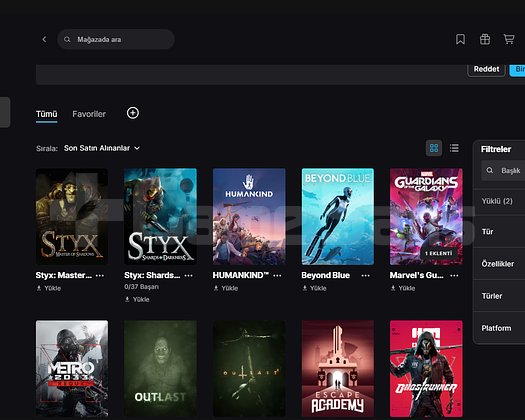This screenshot has width=525, height=420.
Task: Click the Filtreler panel heading
Action: [496, 149]
